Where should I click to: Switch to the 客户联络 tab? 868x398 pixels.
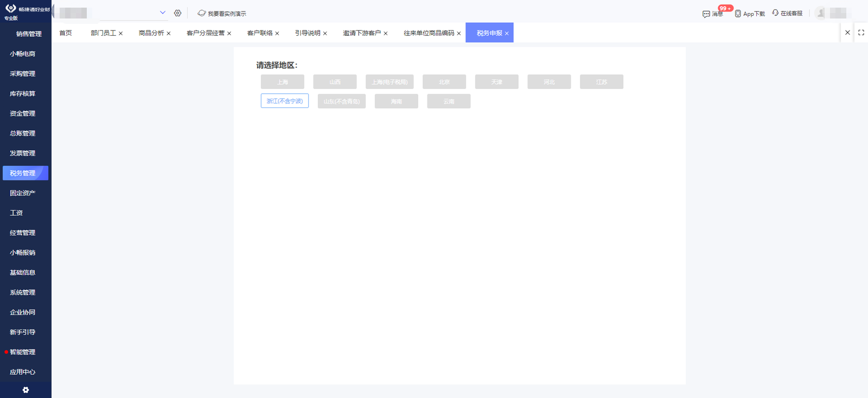(260, 33)
